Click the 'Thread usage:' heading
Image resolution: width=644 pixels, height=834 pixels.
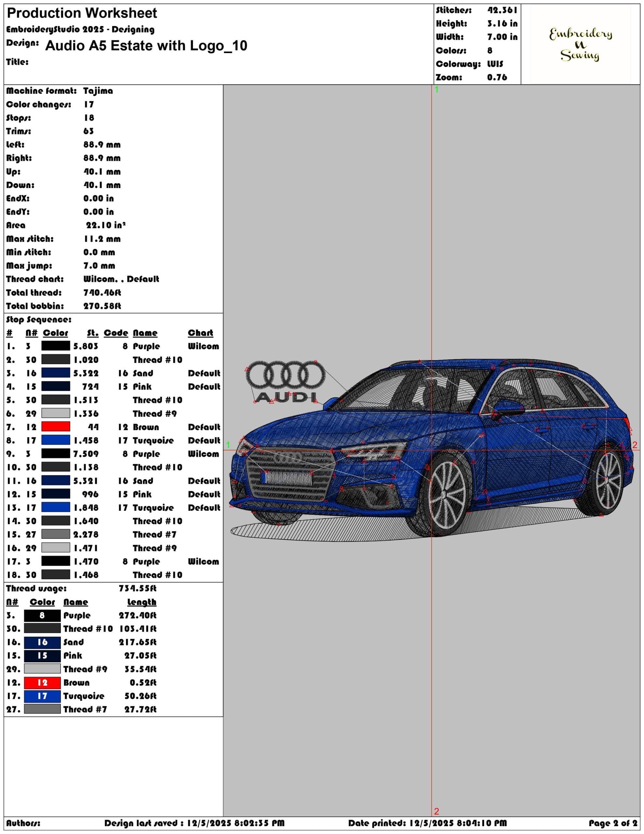(x=36, y=588)
